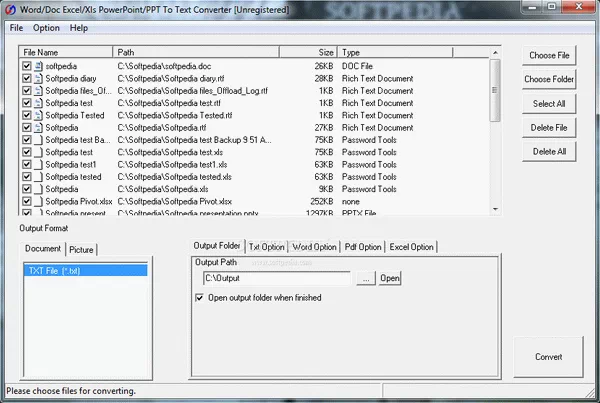This screenshot has width=600, height=403.
Task: Switch to the Txt Option tab
Action: click(x=266, y=247)
